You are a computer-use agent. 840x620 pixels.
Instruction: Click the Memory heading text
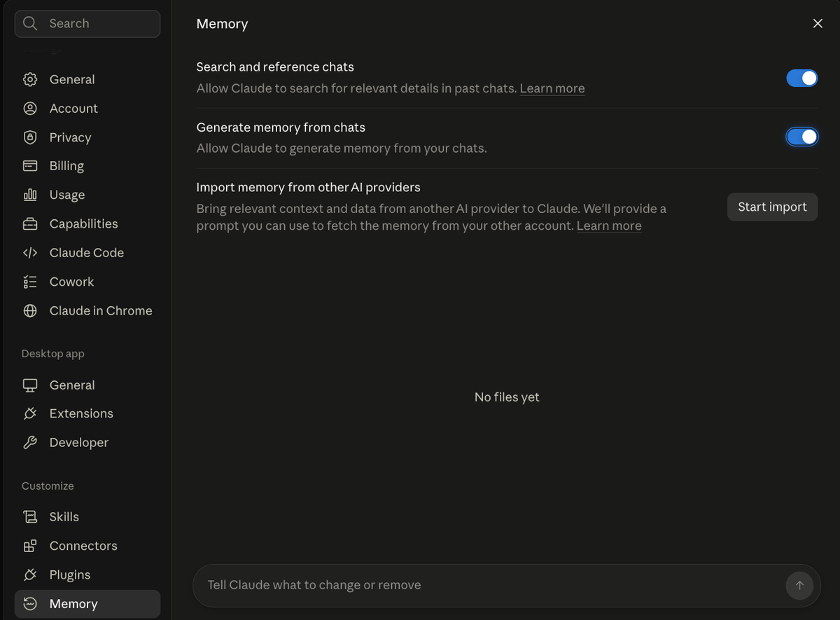[x=222, y=24]
